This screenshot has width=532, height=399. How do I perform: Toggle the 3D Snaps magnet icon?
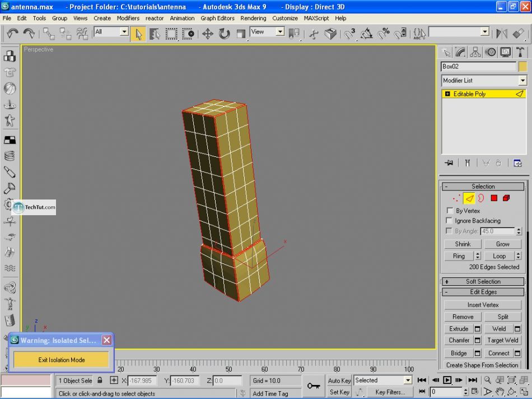pyautogui.click(x=349, y=34)
